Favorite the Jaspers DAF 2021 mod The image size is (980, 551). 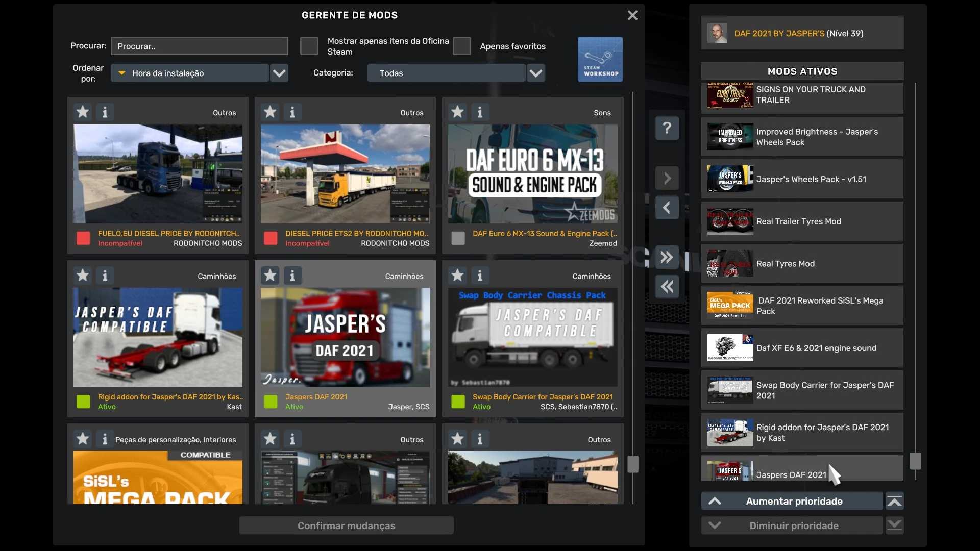(270, 275)
